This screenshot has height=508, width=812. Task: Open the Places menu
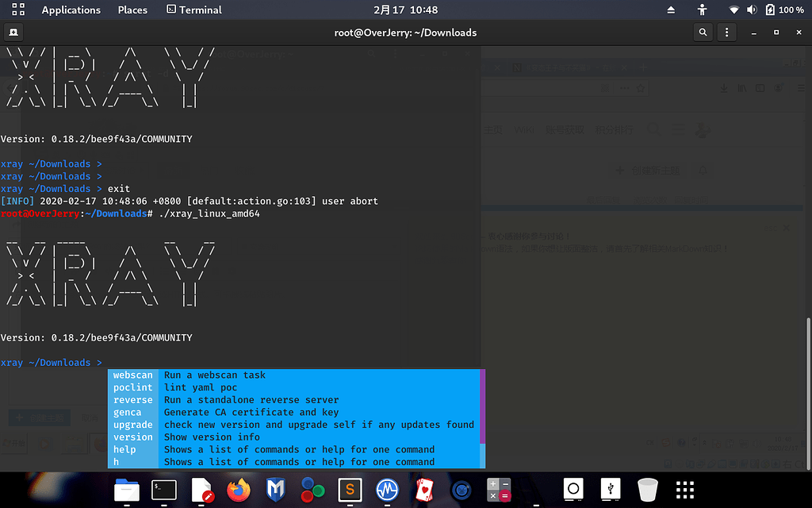(132, 10)
